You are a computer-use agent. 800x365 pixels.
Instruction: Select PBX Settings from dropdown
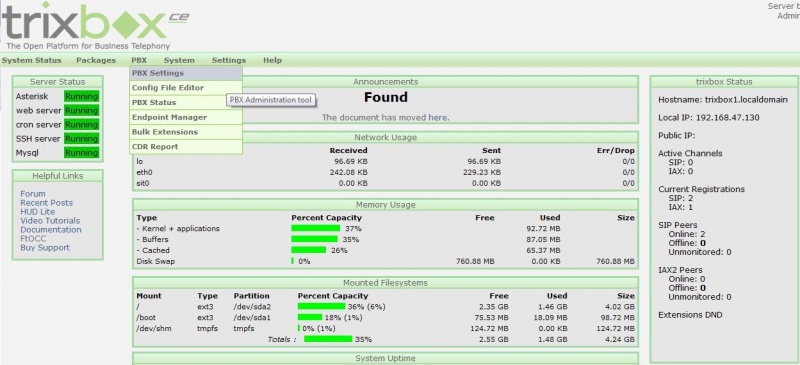(x=186, y=73)
